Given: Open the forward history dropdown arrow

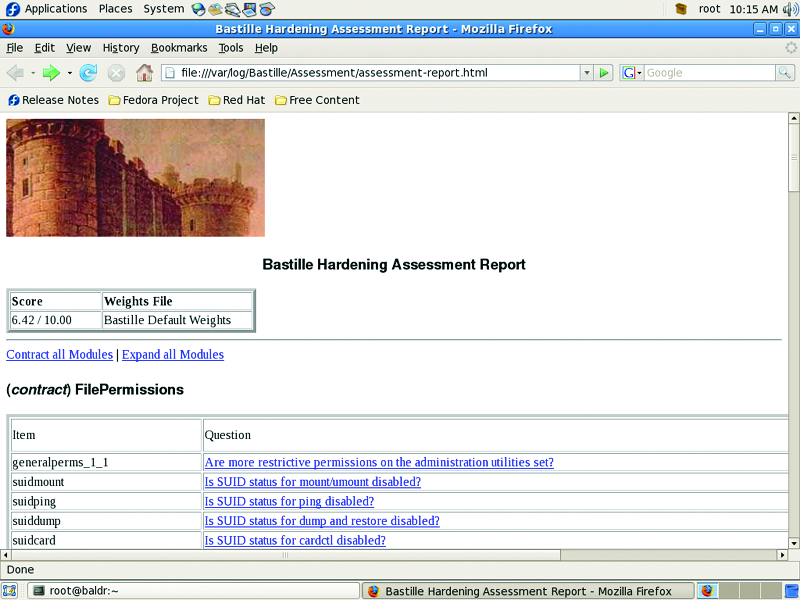Looking at the screenshot, I should pyautogui.click(x=69, y=73).
